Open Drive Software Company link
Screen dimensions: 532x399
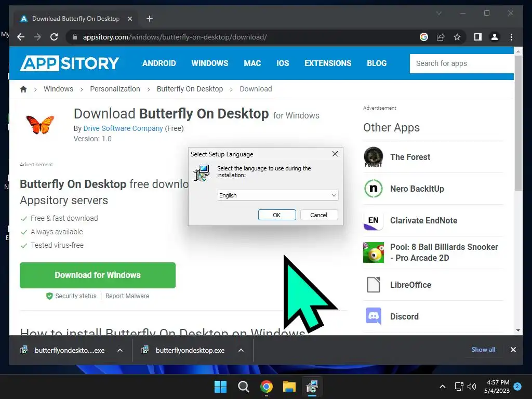[123, 128]
